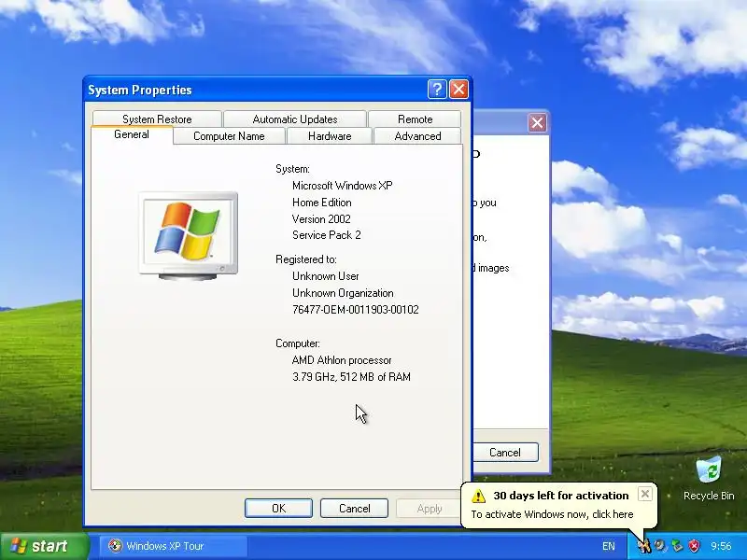Click the 'Computer:' label
The height and width of the screenshot is (560, 747).
pos(298,343)
